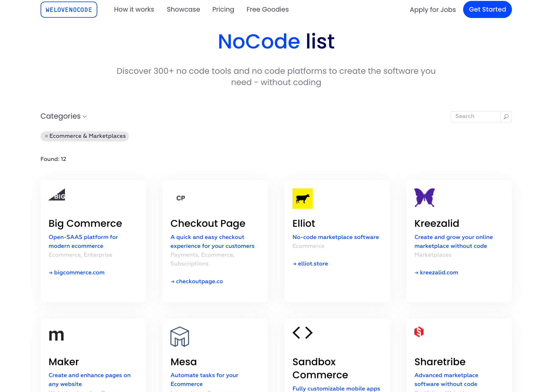Open the Showcase menu item
The width and height of the screenshot is (550, 392).
pyautogui.click(x=183, y=9)
